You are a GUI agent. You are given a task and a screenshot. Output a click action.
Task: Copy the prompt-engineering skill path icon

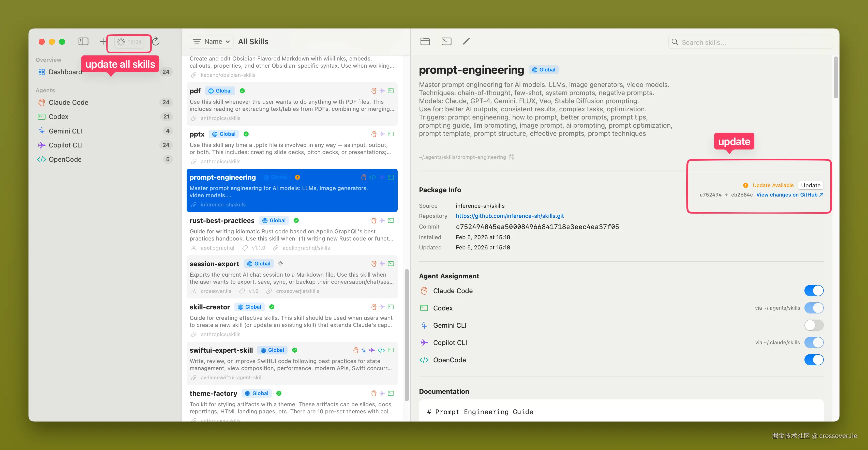pyautogui.click(x=512, y=157)
